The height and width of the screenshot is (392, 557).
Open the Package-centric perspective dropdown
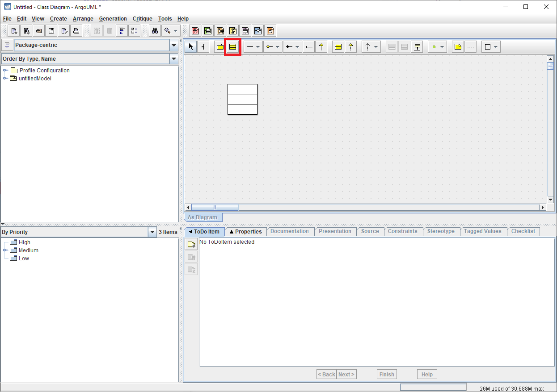click(x=173, y=45)
